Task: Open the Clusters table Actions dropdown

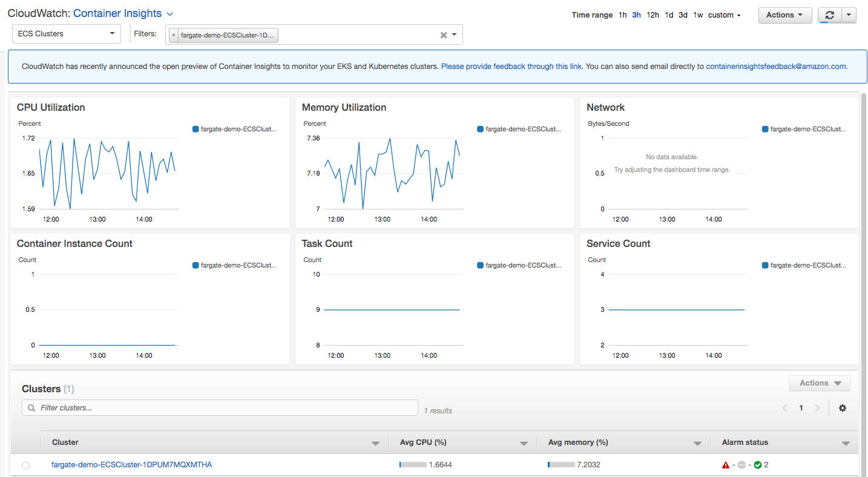Action: [x=820, y=383]
